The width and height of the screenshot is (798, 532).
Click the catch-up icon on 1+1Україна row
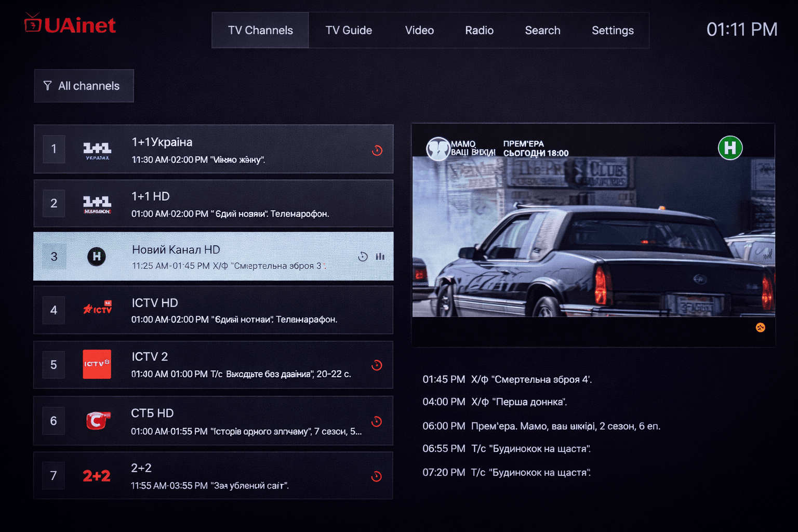[377, 150]
